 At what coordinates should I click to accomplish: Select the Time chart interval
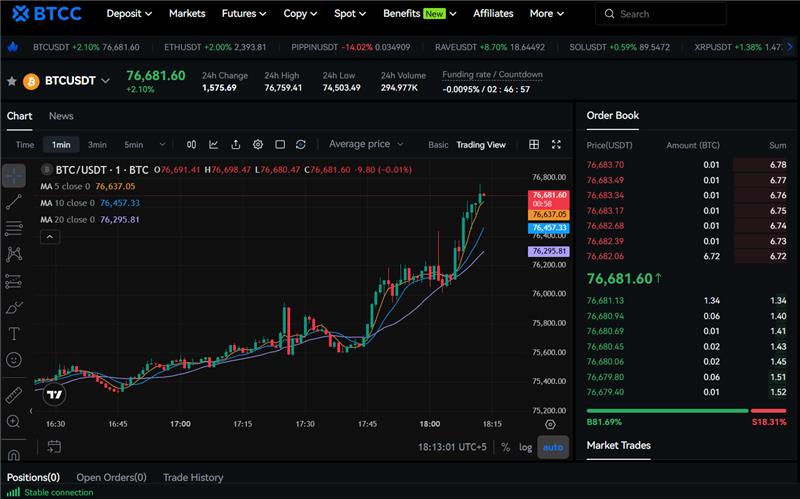pos(25,145)
